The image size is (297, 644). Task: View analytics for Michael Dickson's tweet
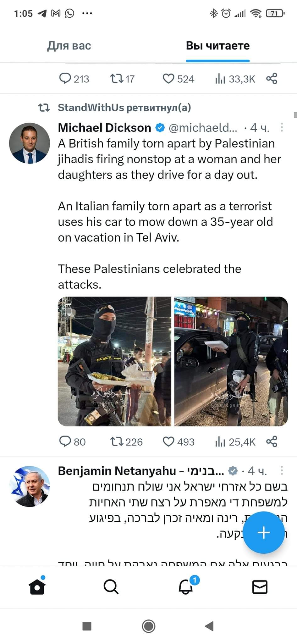(x=220, y=441)
